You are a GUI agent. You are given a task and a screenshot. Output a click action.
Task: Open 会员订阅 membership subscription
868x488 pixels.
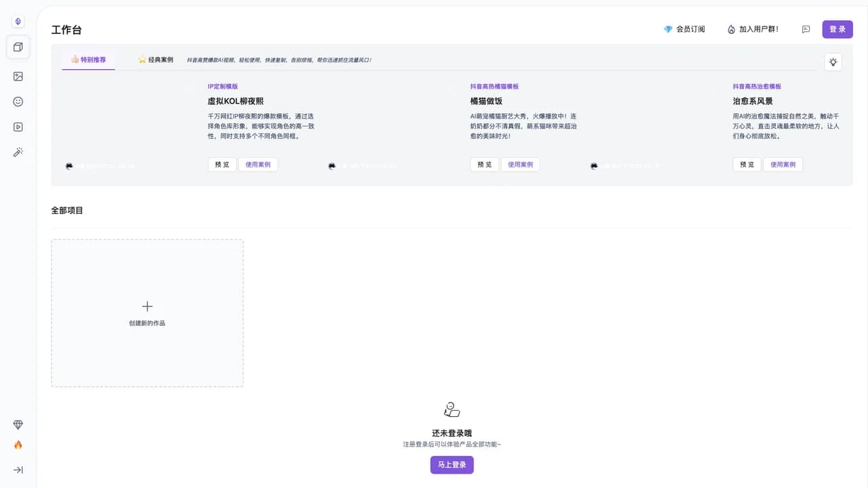(x=684, y=29)
